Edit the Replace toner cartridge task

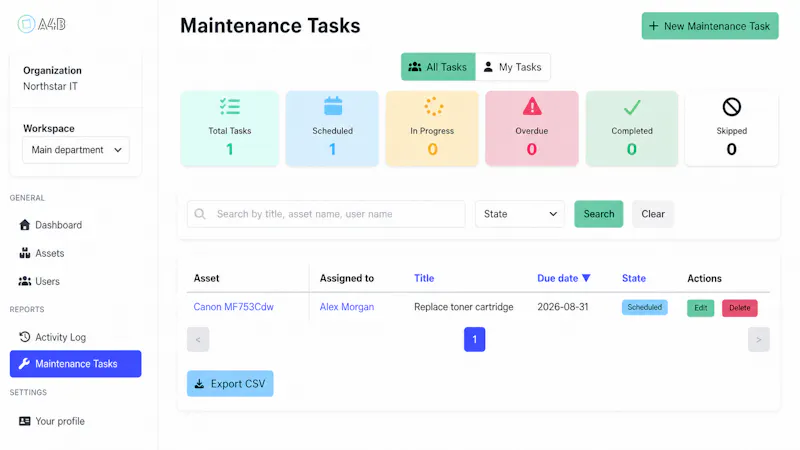tap(701, 308)
